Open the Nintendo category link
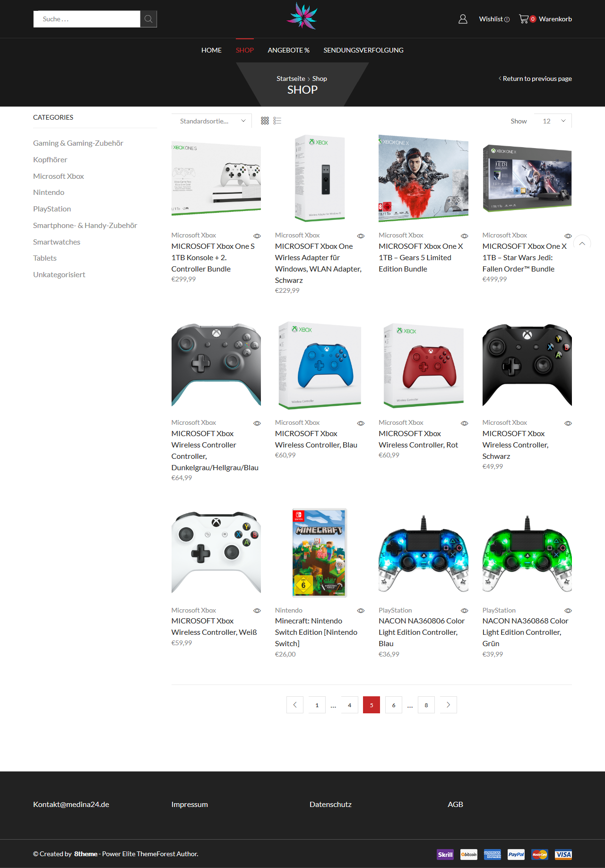Screen dimensions: 605x868 tap(49, 193)
